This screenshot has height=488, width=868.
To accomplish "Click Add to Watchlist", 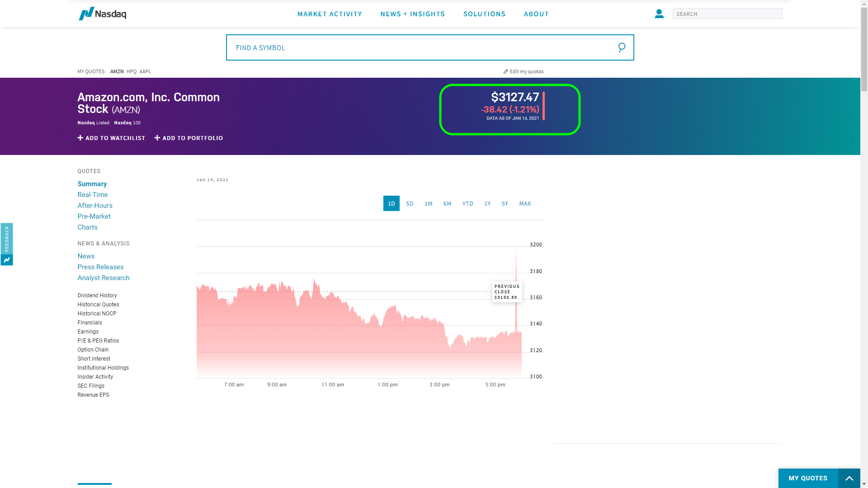I will (111, 138).
